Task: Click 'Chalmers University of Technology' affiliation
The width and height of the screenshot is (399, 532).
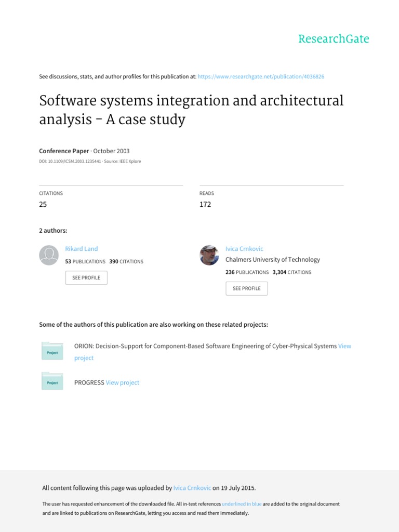Action: tap(273, 260)
